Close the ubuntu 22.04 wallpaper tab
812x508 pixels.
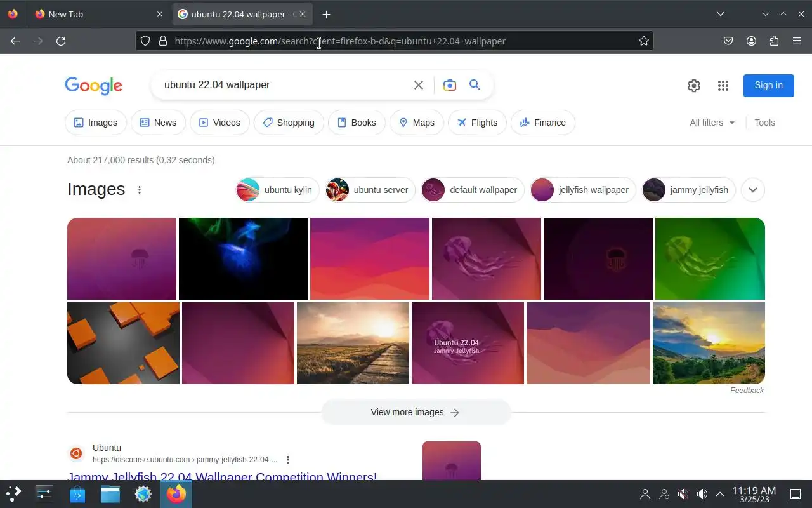(x=303, y=14)
